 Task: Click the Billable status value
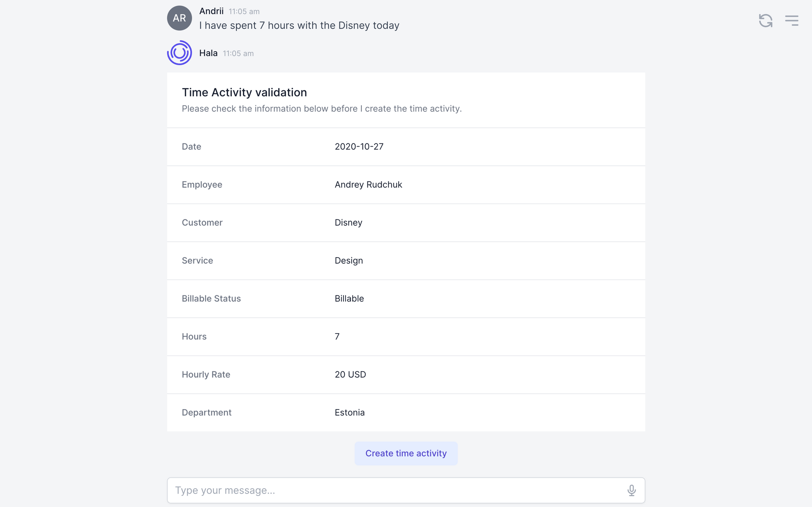[x=349, y=299]
